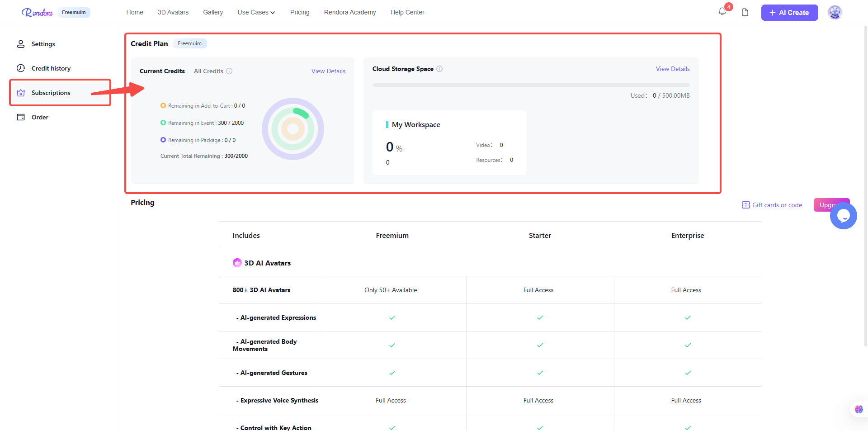This screenshot has width=868, height=431.
Task: Show All Credits info tooltip icon
Action: tap(229, 71)
